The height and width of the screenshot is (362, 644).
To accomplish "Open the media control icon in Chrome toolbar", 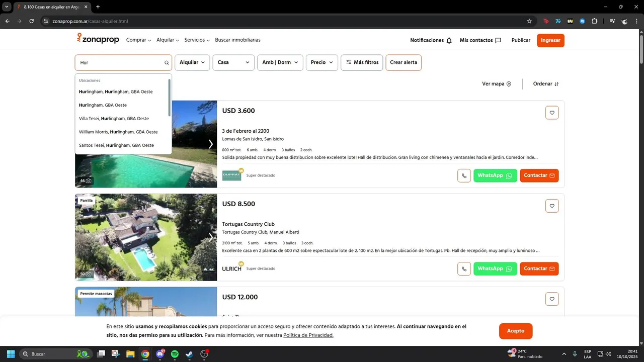I will click(612, 21).
